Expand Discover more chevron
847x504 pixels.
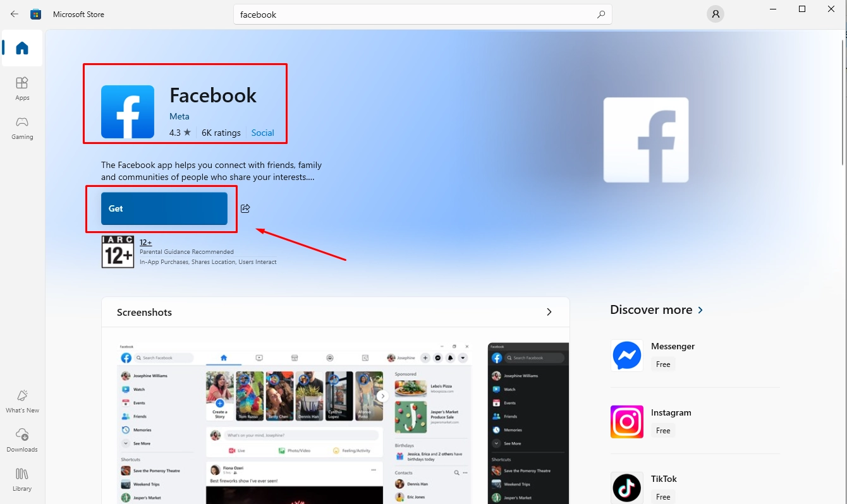tap(700, 310)
